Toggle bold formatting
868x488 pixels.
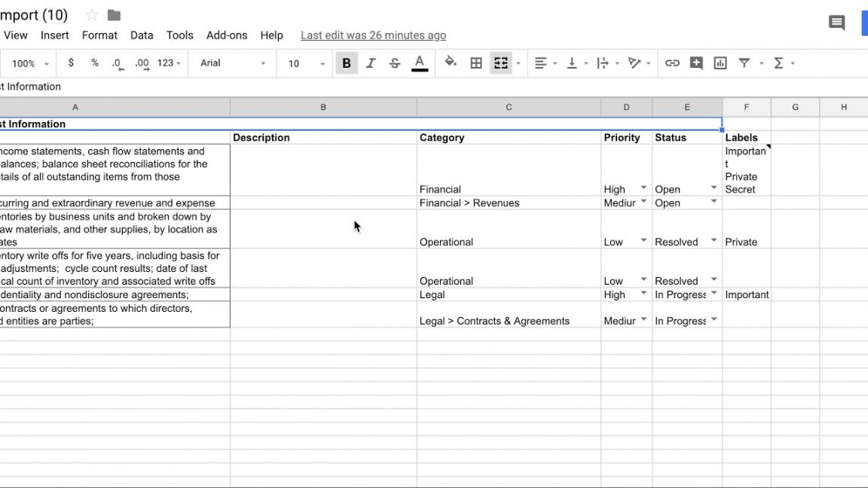click(347, 63)
